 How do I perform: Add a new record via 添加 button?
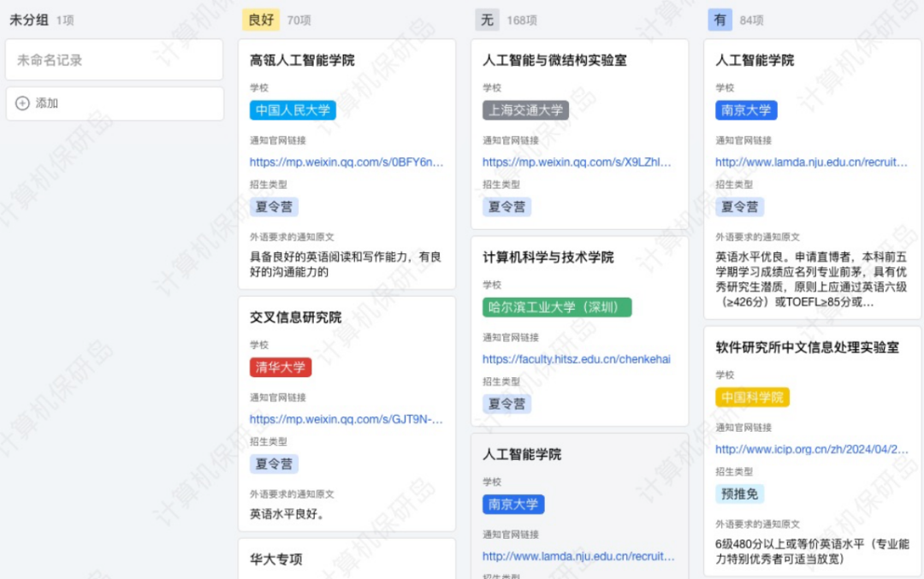(115, 103)
